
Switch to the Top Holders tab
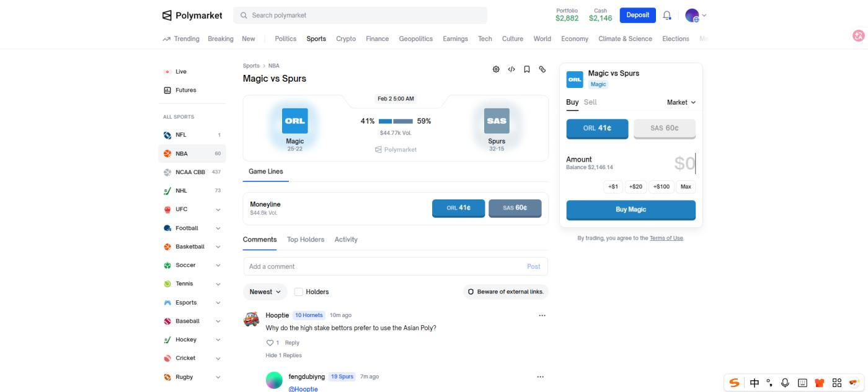(305, 240)
